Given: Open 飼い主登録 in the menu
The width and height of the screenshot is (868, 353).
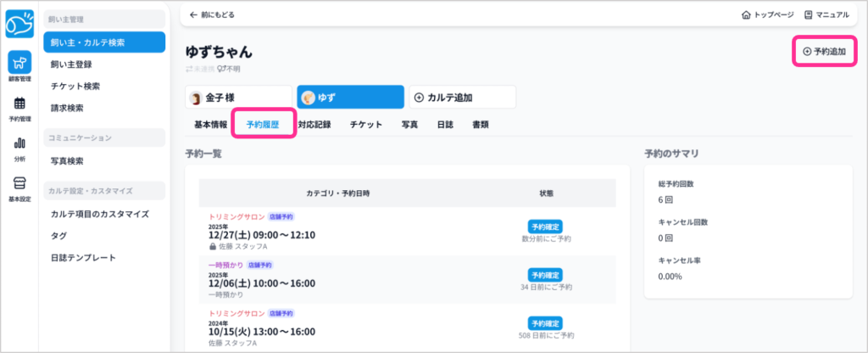Looking at the screenshot, I should coord(71,64).
